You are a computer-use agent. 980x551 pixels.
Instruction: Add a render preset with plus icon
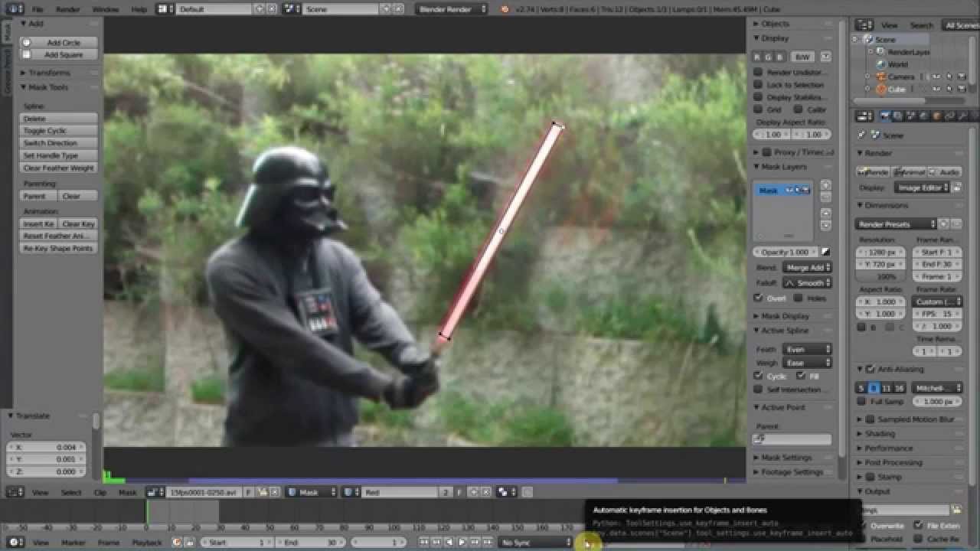[944, 224]
